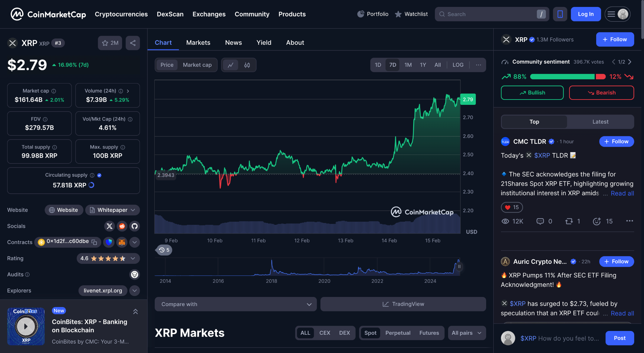Copy the contract address 0x1d2f...c60dbe
This screenshot has width=644, height=353.
point(94,242)
